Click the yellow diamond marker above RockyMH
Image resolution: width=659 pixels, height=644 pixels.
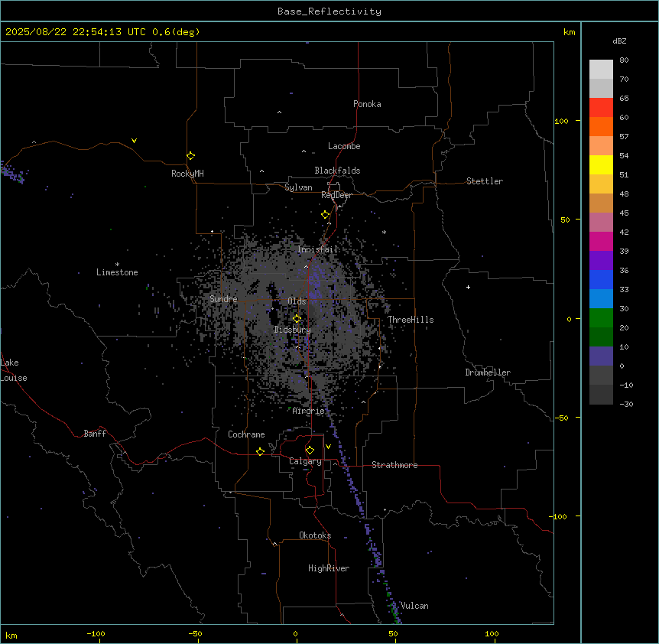(x=190, y=156)
